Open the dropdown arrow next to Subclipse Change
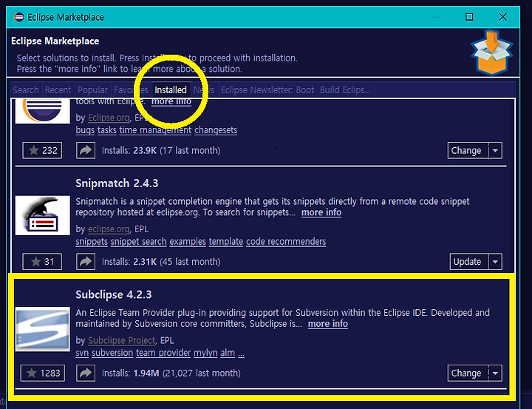This screenshot has width=532, height=409. [495, 373]
